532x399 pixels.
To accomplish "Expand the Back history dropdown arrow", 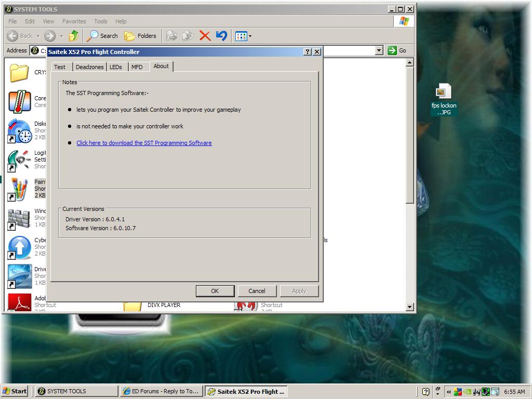I will (x=38, y=36).
